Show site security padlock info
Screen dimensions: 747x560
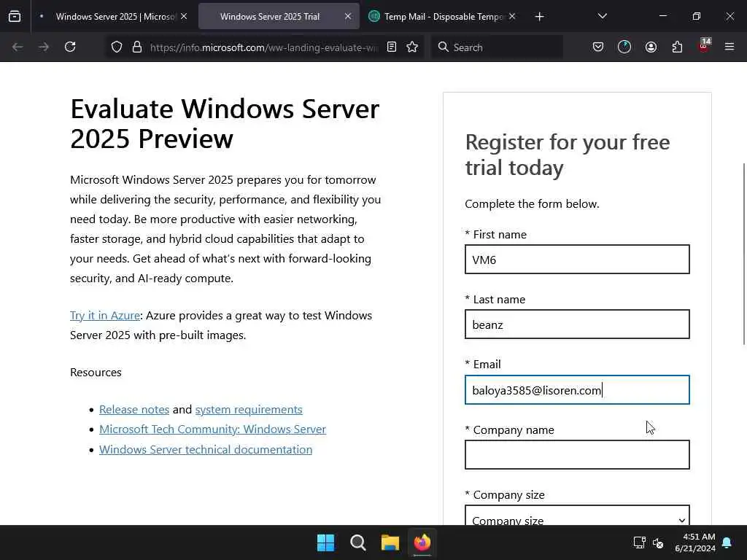point(137,47)
